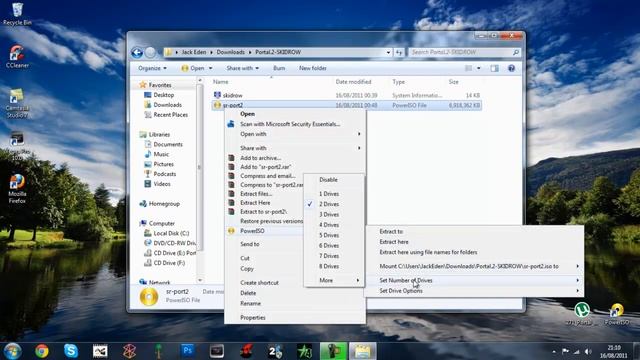This screenshot has width=640, height=360.
Task: Open the change view dropdown arrow
Action: [479, 68]
